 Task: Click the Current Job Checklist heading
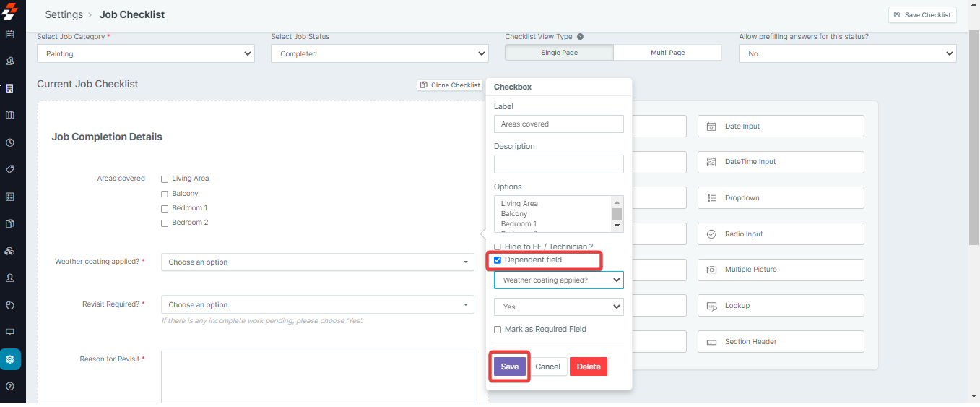[87, 84]
